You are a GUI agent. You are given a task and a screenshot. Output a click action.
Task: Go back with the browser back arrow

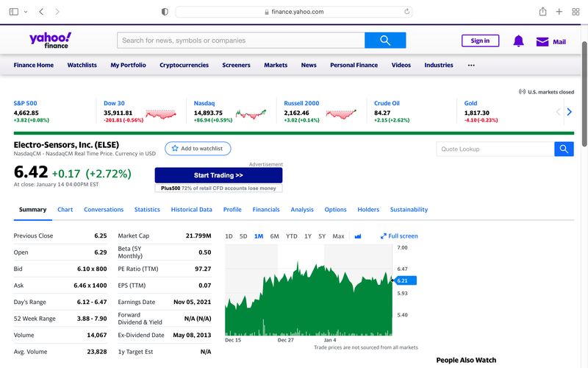coord(41,12)
